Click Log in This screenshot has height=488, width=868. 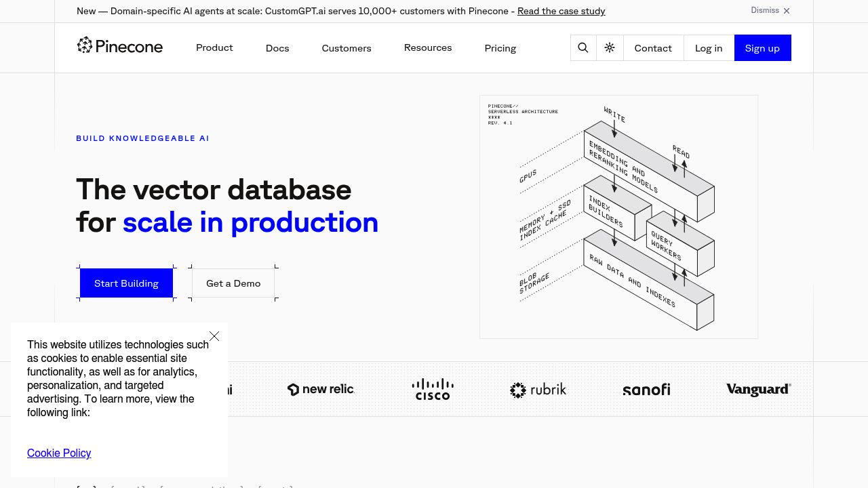pos(709,47)
